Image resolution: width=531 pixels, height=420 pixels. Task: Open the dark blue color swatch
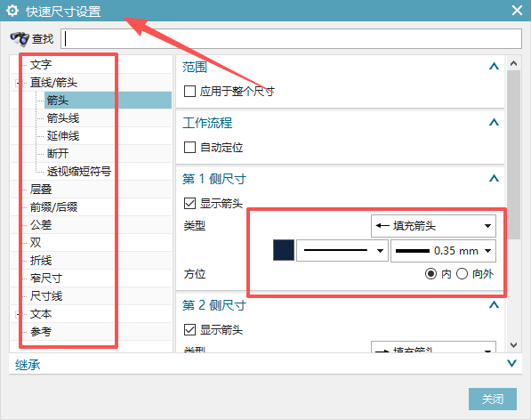[284, 250]
